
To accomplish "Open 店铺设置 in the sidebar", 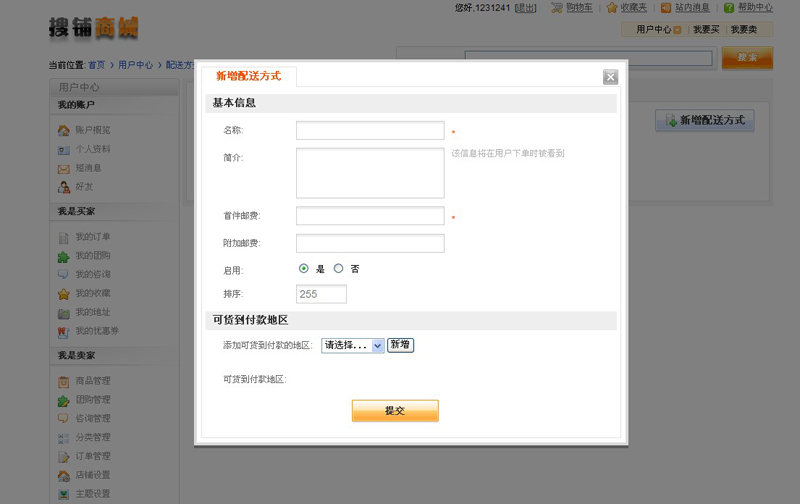I will pos(93,475).
